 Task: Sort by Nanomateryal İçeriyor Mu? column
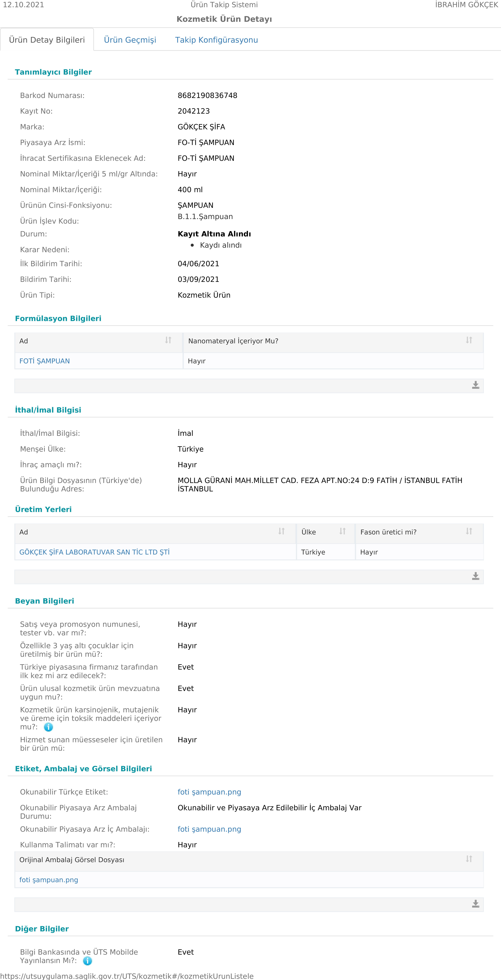click(x=469, y=340)
